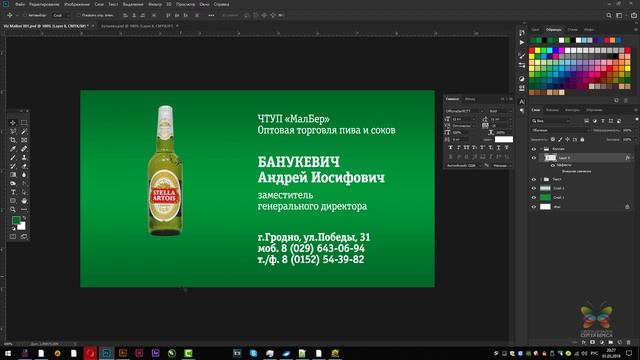Select the Gradient tool
Screen dimensions: 640x360
13,175
